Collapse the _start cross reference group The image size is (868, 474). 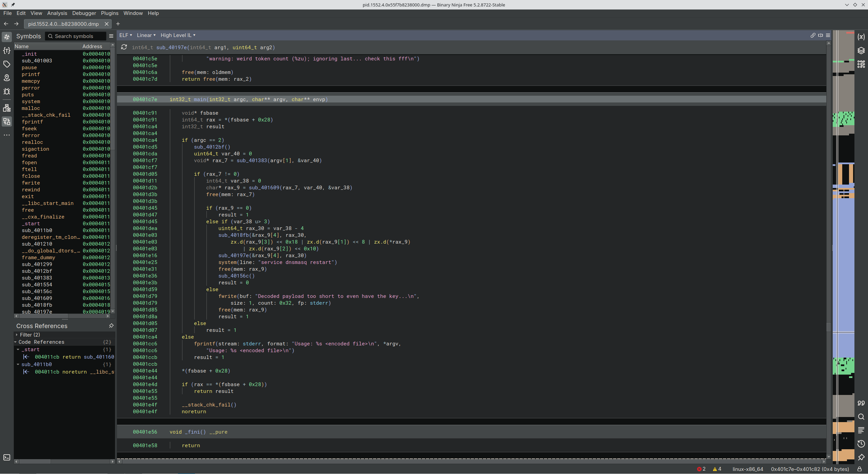[18, 349]
